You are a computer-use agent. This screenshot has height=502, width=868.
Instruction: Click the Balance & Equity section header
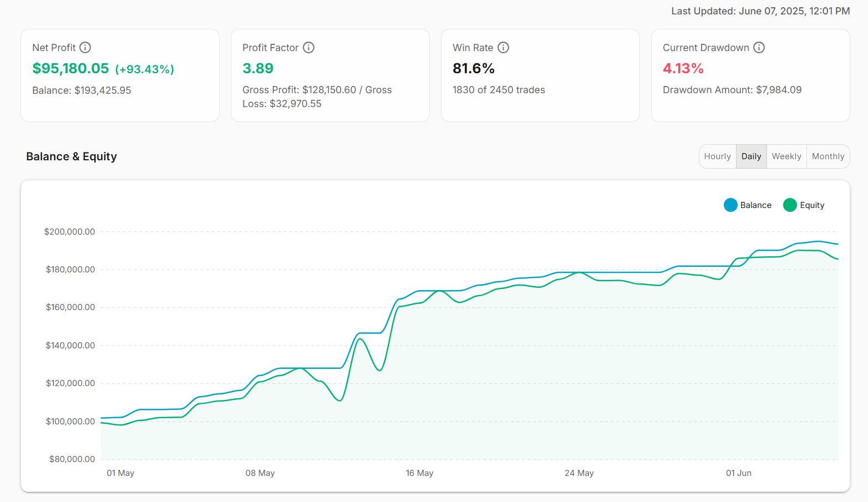(71, 156)
